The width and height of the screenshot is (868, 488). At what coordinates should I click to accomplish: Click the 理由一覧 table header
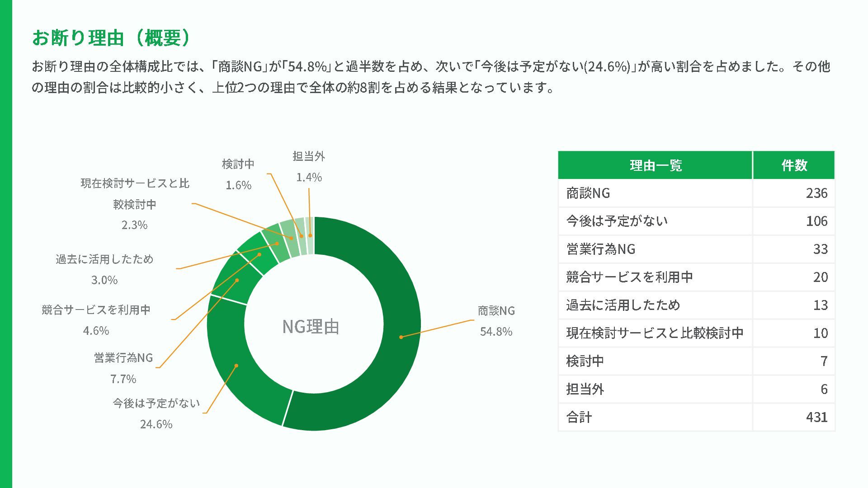tap(655, 165)
